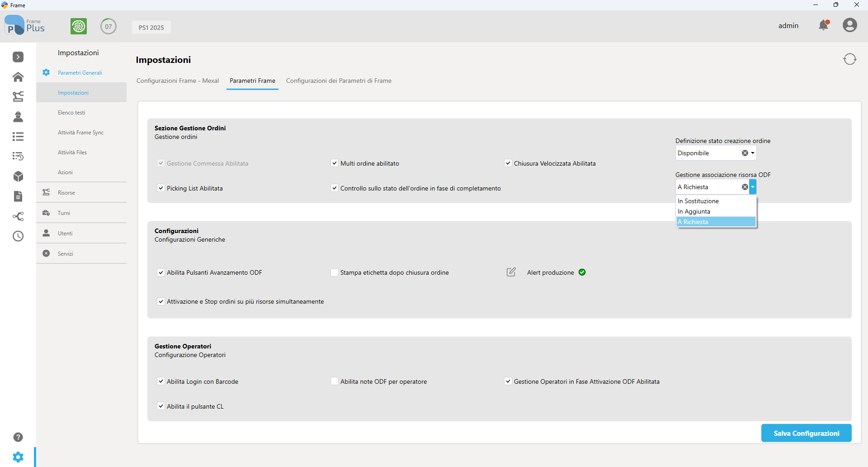The height and width of the screenshot is (467, 868).
Task: Open the user account avatar
Action: pyautogui.click(x=850, y=25)
